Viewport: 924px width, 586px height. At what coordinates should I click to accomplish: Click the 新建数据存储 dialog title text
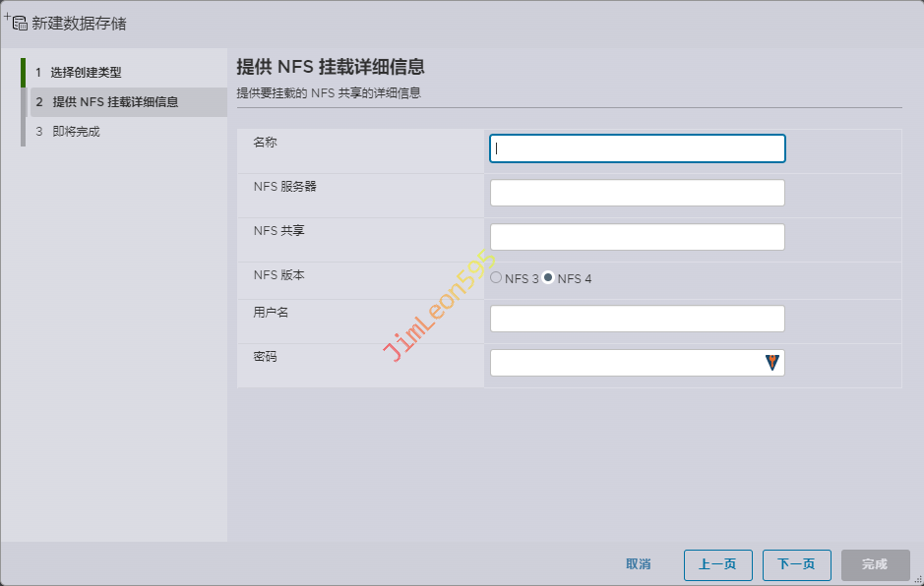pyautogui.click(x=79, y=23)
